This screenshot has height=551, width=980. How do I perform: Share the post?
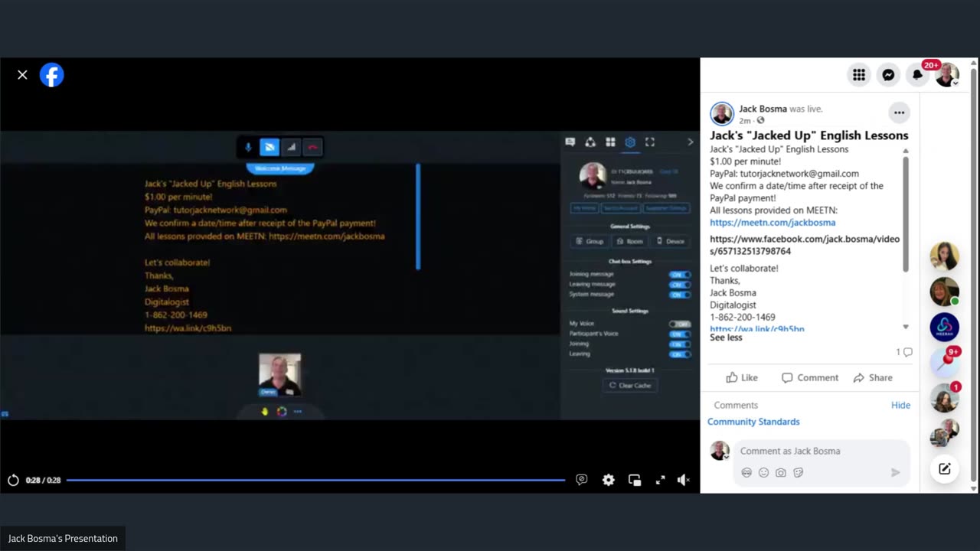[873, 377]
